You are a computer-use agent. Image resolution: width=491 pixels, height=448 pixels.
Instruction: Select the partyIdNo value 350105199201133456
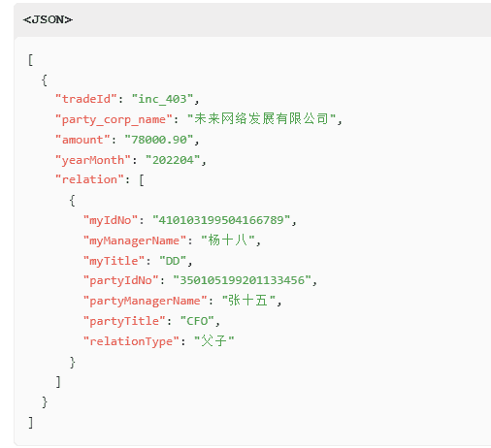coord(242,280)
